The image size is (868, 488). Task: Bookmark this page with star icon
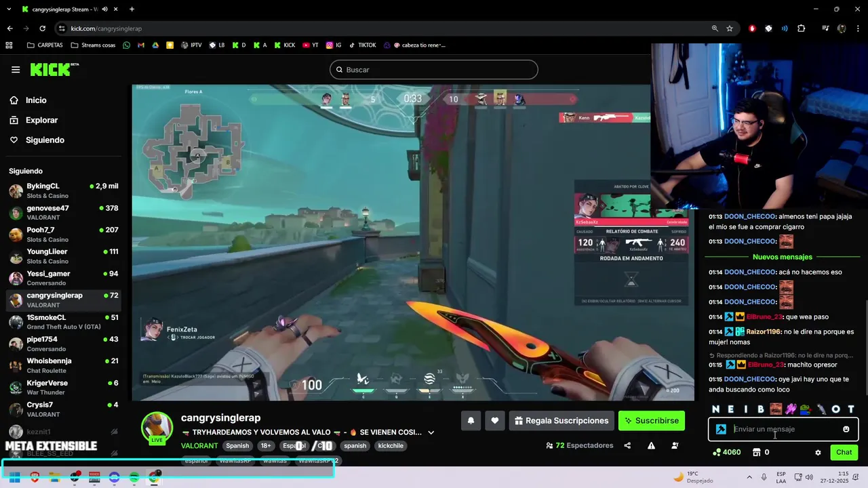click(x=730, y=28)
